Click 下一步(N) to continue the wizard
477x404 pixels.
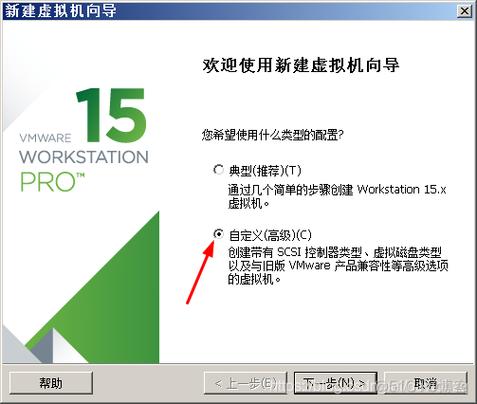pos(335,383)
